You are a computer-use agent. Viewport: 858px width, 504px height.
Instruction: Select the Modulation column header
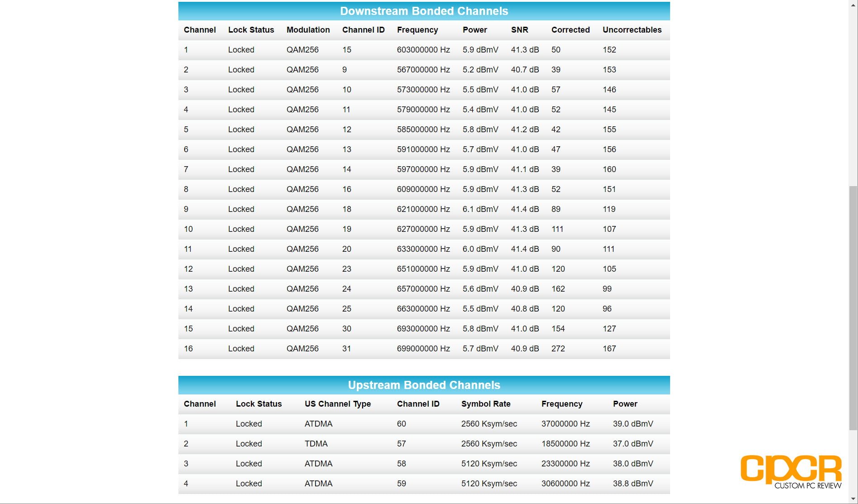coord(308,30)
